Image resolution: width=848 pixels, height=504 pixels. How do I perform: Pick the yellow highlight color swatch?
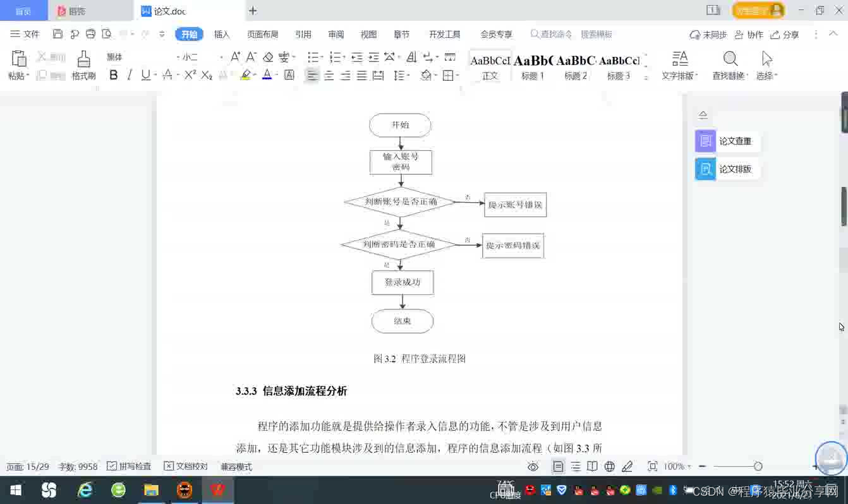245,75
